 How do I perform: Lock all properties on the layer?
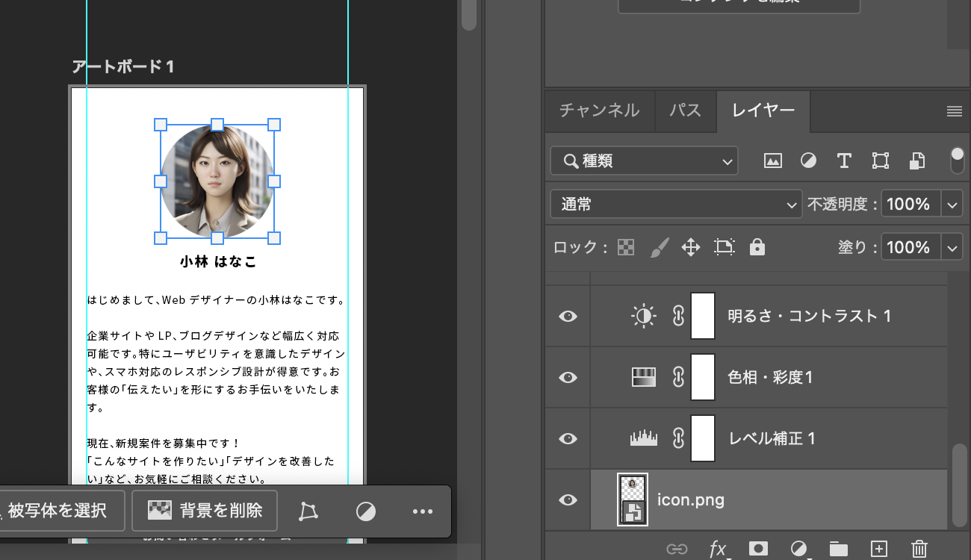(757, 246)
